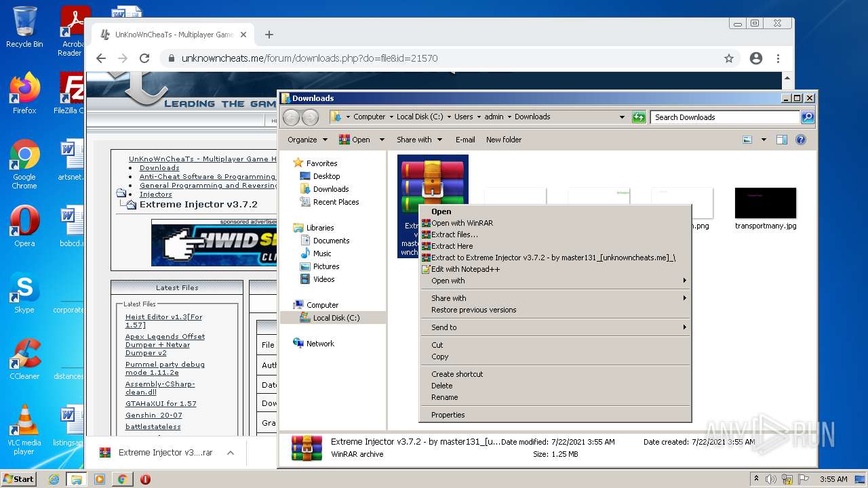Viewport: 868px width, 488px height.
Task: Launch Opera browser desktop icon
Action: (x=24, y=226)
